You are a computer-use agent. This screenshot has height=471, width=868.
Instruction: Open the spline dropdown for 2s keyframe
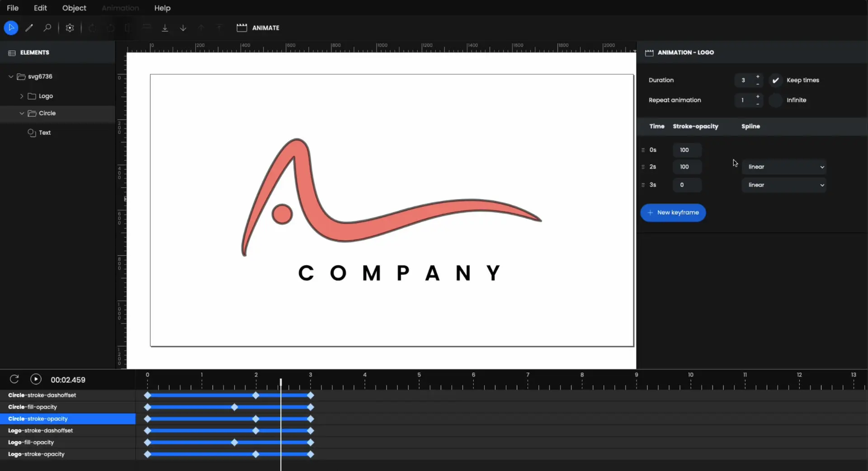pos(784,167)
